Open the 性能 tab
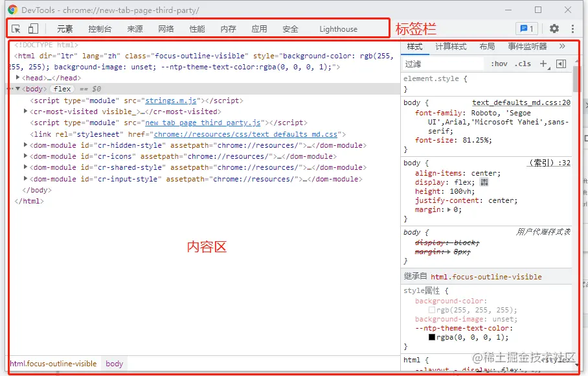This screenshot has width=588, height=376. 197,29
